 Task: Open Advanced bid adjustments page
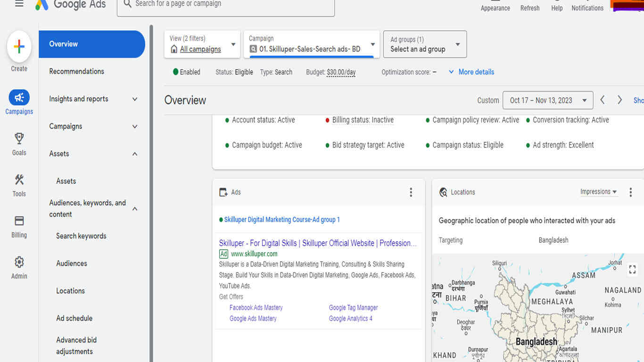[x=76, y=346]
